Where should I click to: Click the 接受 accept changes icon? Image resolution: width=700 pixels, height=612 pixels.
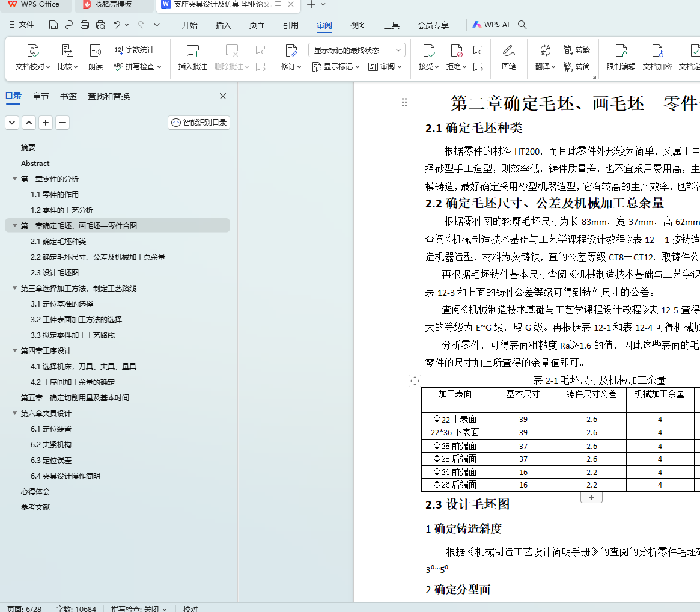coord(428,51)
